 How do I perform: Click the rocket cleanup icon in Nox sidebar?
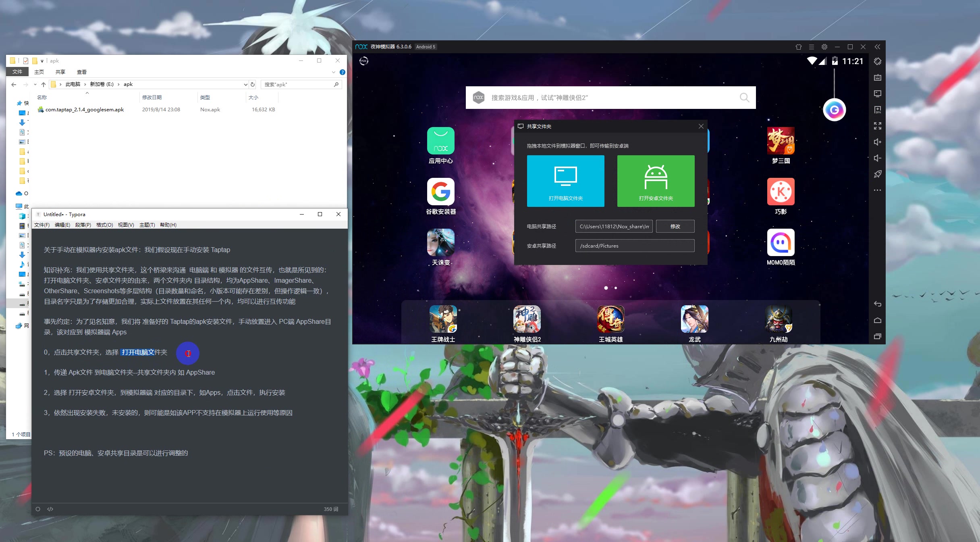[x=877, y=174]
